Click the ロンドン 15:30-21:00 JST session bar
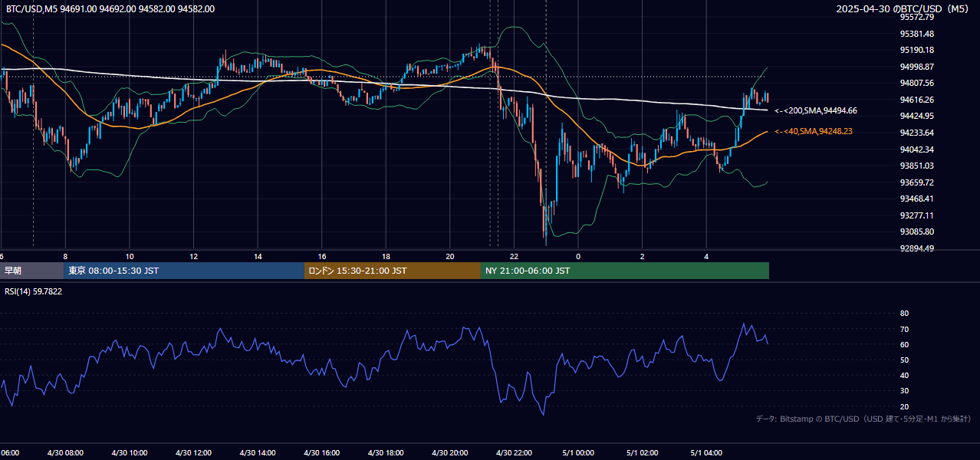 (393, 271)
